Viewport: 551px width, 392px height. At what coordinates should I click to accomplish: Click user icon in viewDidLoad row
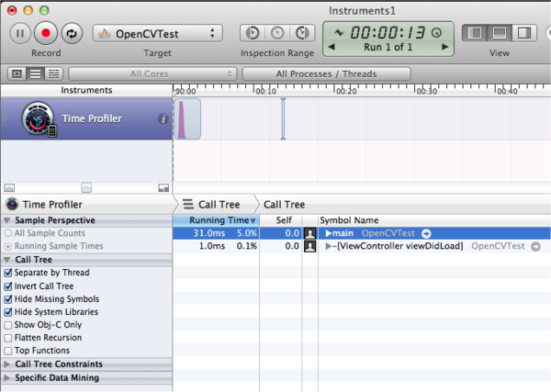(x=310, y=246)
